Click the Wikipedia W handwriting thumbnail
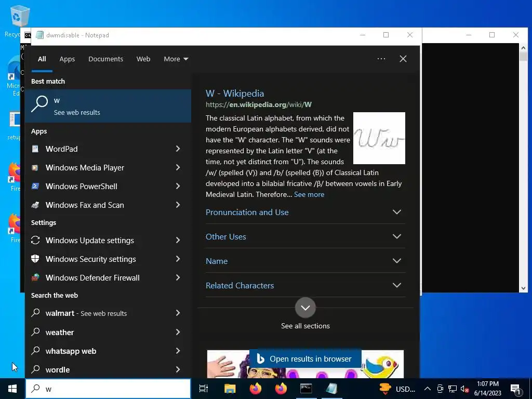The width and height of the screenshot is (532, 399). click(379, 138)
